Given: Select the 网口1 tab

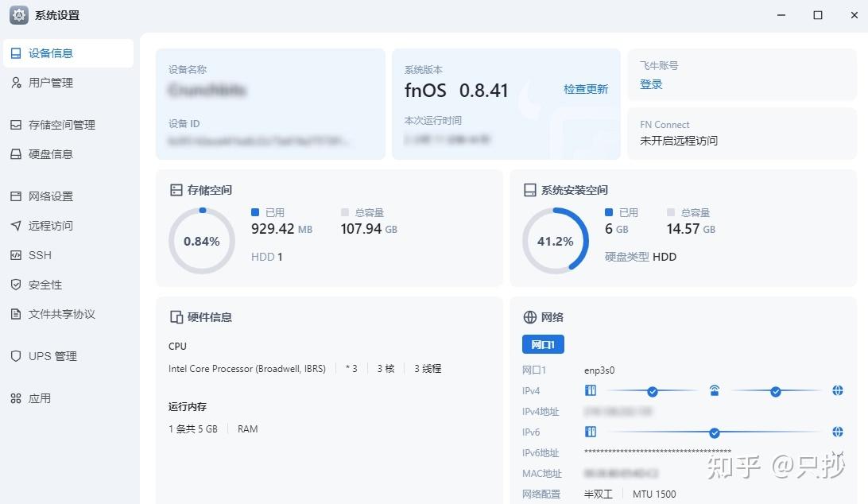Looking at the screenshot, I should [x=543, y=344].
